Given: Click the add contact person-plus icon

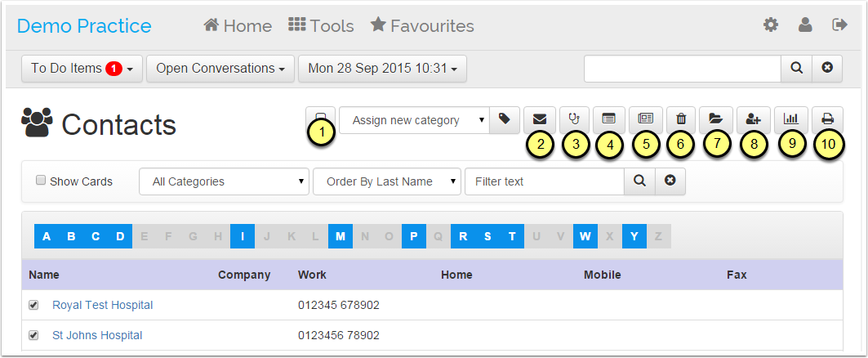Looking at the screenshot, I should click(753, 119).
